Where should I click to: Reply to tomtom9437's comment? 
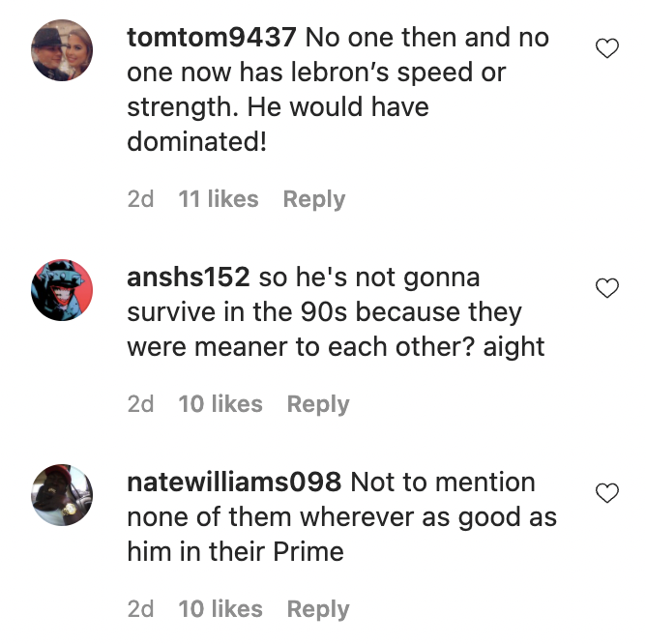point(313,199)
